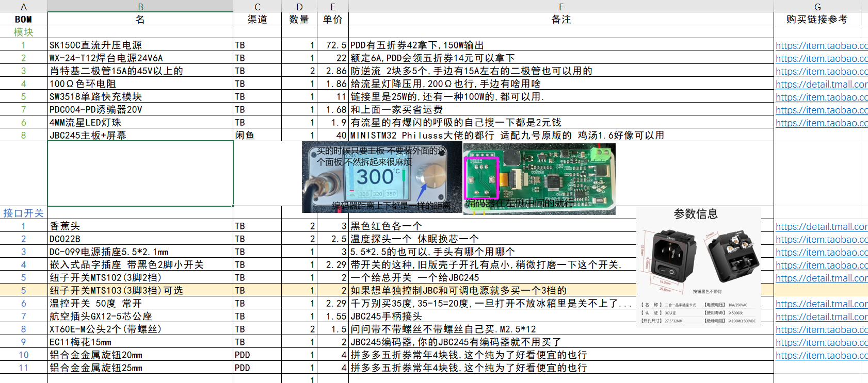
Task: Click the note 和上面一家买省运费
Action: pos(396,109)
